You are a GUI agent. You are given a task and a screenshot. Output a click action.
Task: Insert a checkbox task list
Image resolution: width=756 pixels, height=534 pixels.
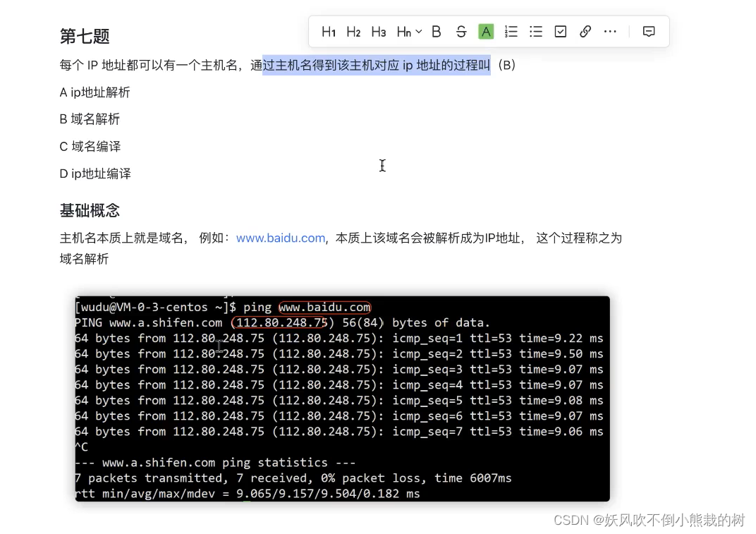560,32
